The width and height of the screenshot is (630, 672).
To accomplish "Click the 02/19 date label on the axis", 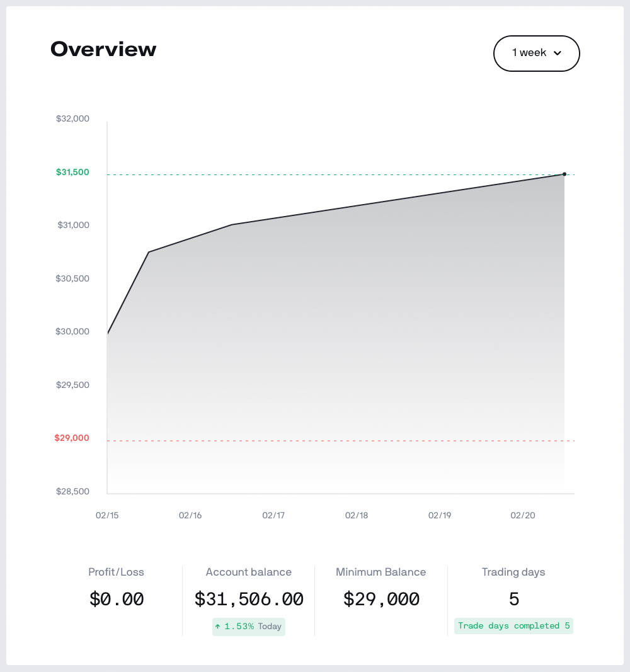I will 440,515.
